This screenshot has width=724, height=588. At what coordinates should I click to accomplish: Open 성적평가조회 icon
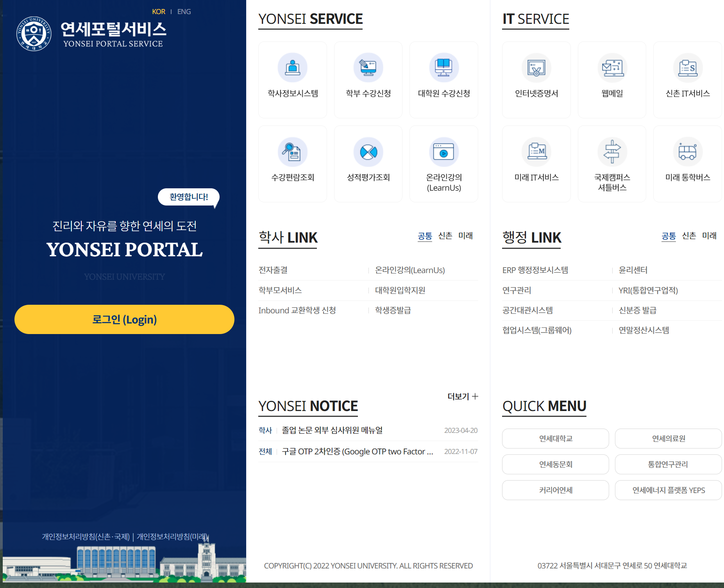pyautogui.click(x=368, y=152)
